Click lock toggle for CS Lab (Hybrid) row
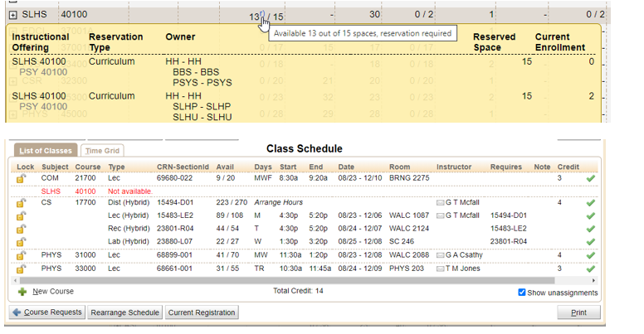The height and width of the screenshot is (334, 644). click(22, 240)
